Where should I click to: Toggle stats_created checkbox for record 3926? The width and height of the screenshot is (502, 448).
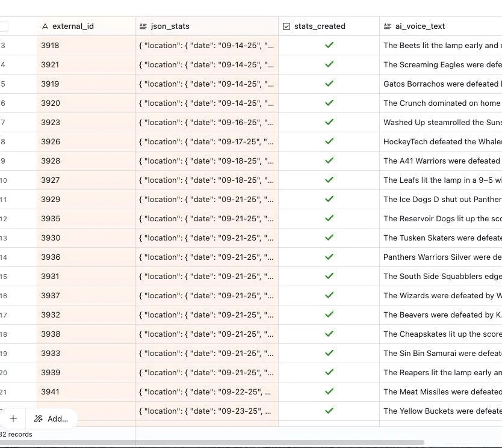point(329,141)
